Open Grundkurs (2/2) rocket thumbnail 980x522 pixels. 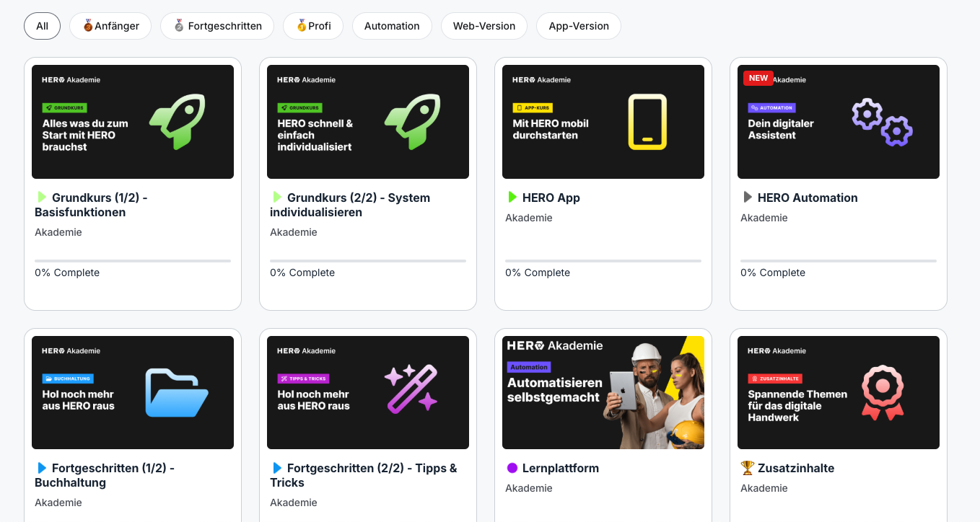pos(368,122)
